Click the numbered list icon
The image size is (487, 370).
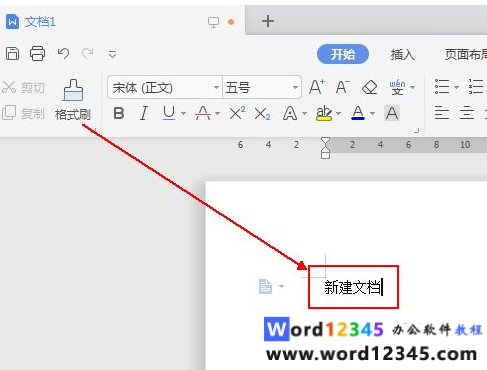click(476, 87)
